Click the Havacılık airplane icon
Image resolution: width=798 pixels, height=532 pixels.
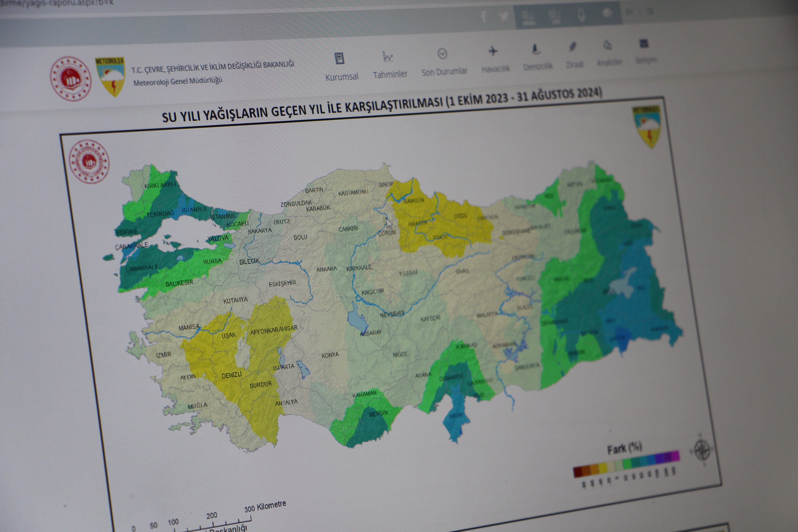pyautogui.click(x=493, y=52)
